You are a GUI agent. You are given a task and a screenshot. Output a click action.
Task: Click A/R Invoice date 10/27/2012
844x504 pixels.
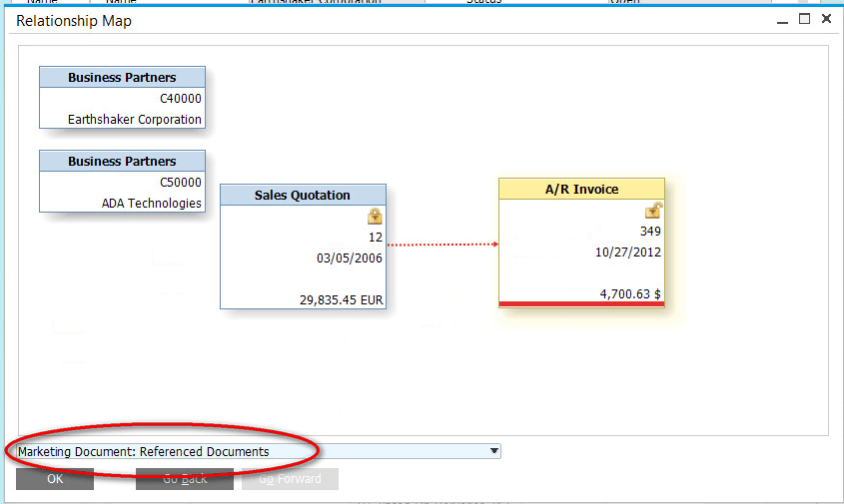pos(627,252)
